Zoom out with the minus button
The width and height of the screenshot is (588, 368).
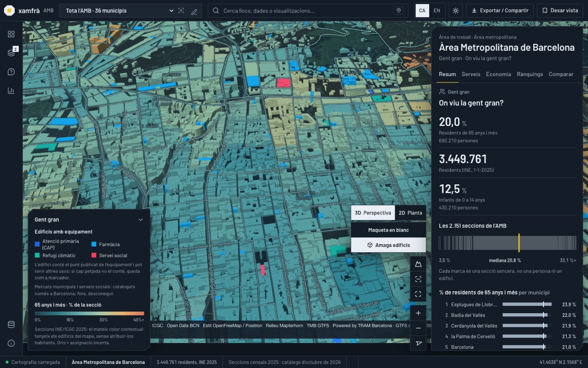pos(418,328)
